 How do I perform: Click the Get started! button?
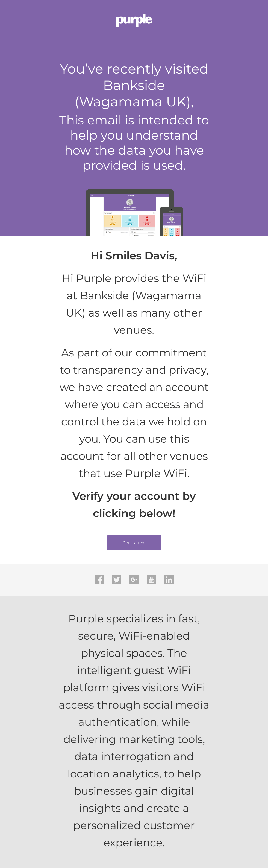(134, 542)
